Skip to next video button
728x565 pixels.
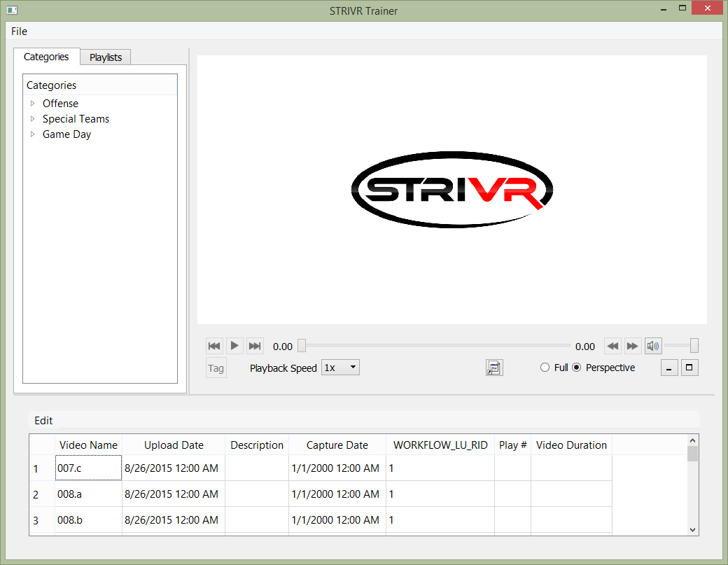[x=255, y=346]
